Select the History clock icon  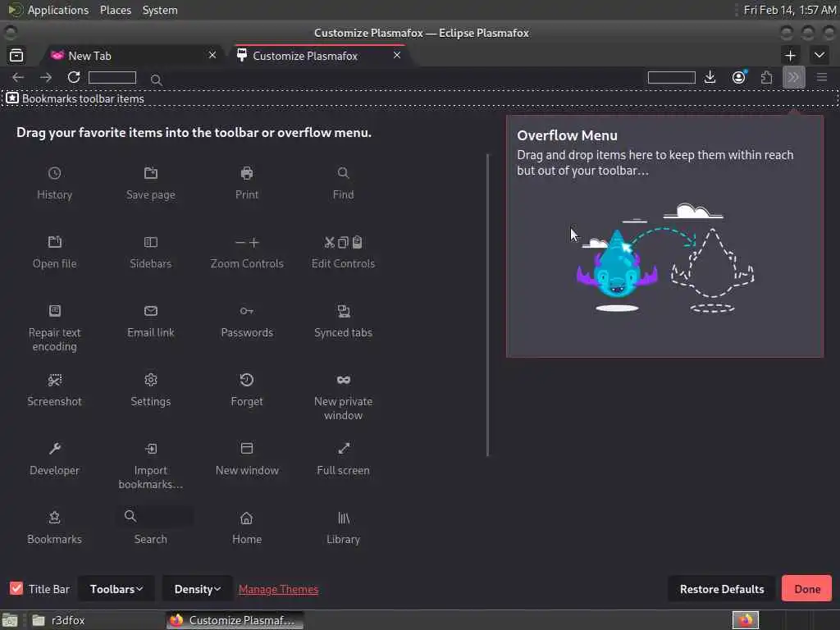click(x=54, y=173)
